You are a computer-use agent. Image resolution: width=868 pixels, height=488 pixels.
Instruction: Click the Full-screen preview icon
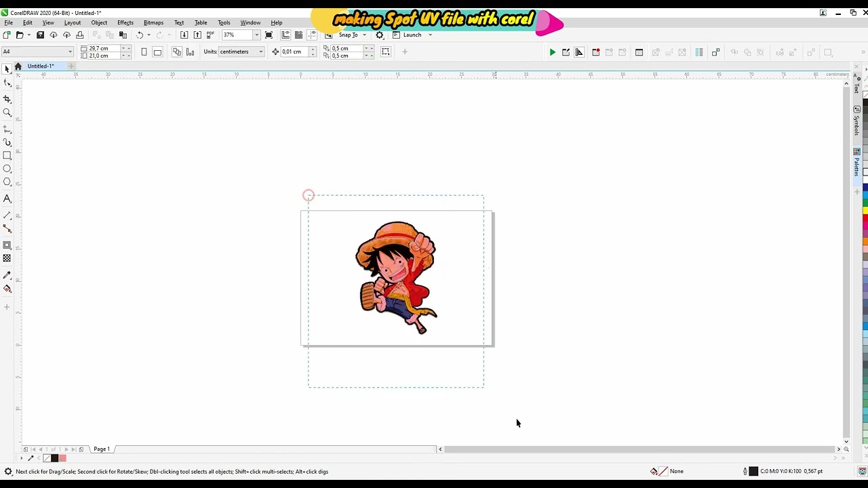click(269, 35)
